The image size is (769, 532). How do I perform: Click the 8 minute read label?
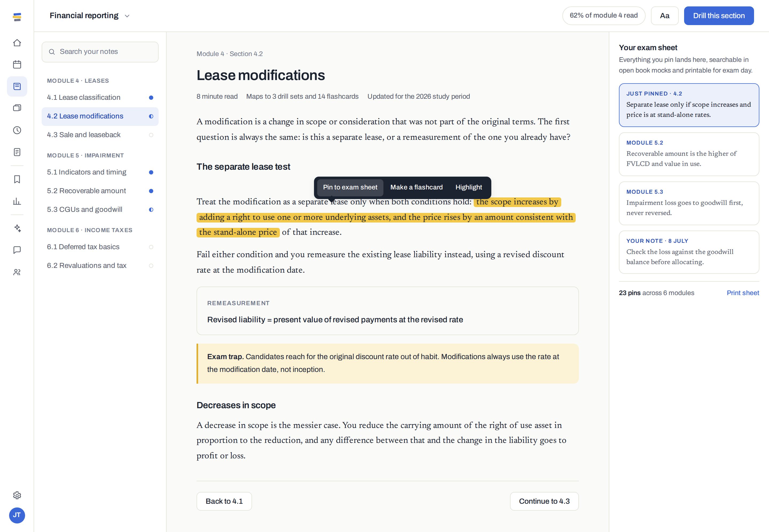(217, 96)
